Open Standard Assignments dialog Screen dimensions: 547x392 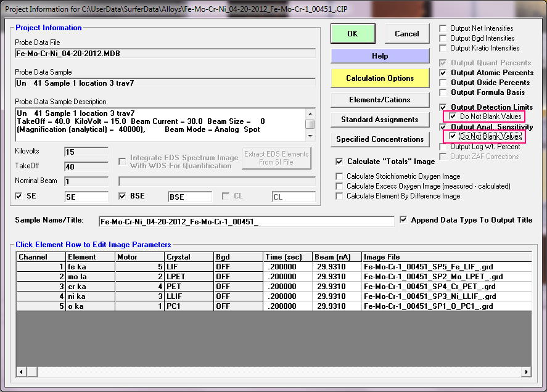[x=380, y=120]
